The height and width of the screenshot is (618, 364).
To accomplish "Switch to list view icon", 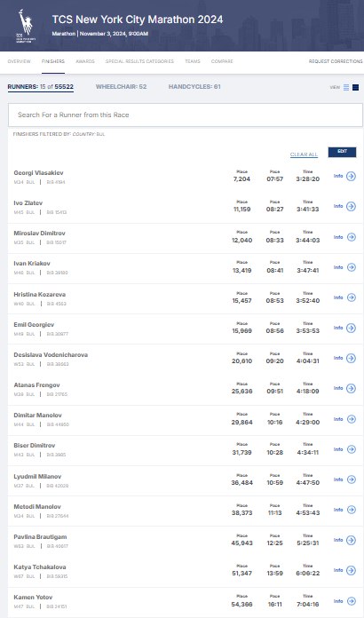I will [346, 88].
